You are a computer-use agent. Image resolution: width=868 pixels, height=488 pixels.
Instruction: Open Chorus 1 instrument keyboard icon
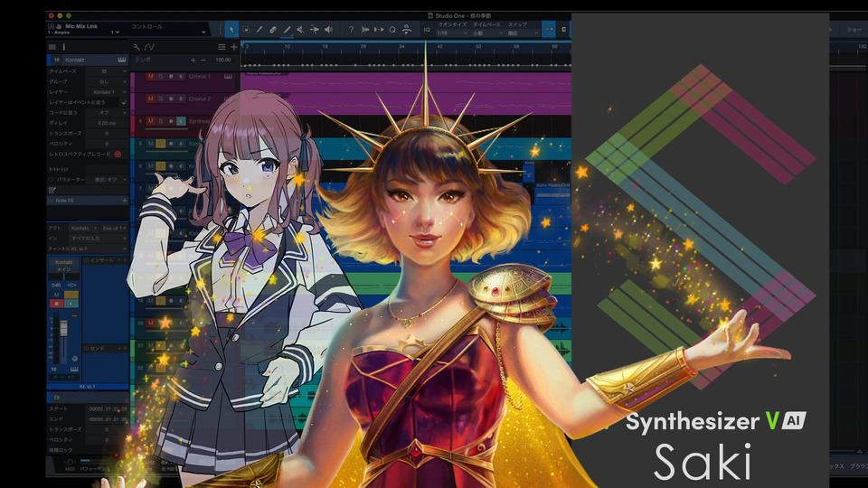tap(228, 76)
